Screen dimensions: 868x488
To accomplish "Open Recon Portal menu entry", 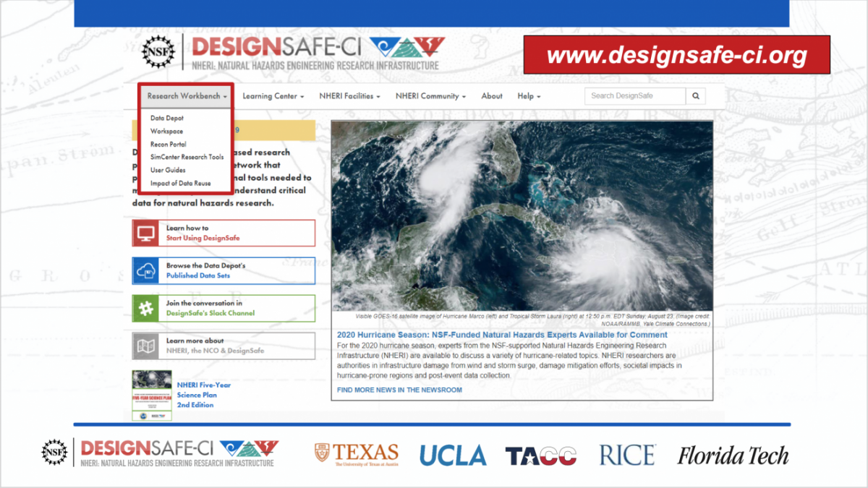I will (168, 144).
